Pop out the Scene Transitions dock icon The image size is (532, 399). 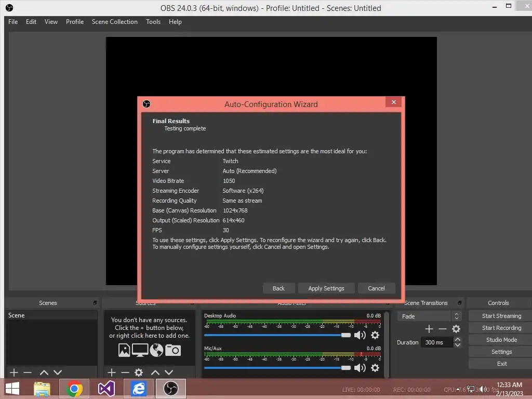[x=460, y=303]
